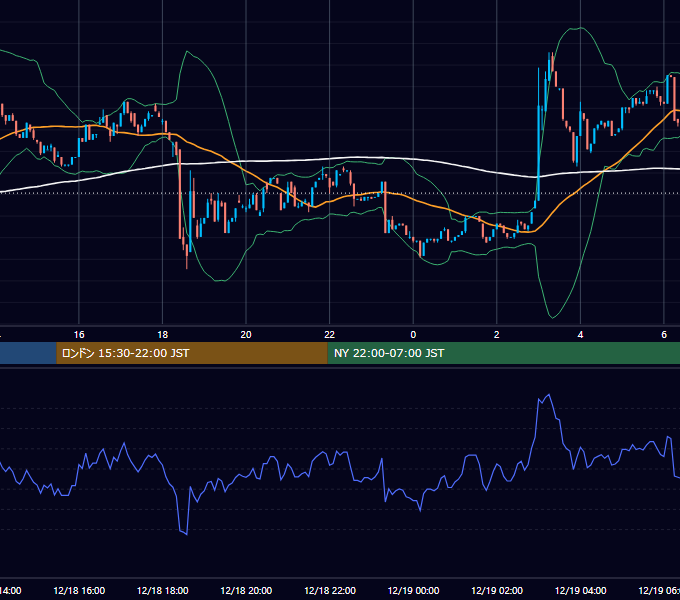The image size is (680, 600).
Task: Select the NY 22:00-07:00 JST session bar
Action: [503, 353]
